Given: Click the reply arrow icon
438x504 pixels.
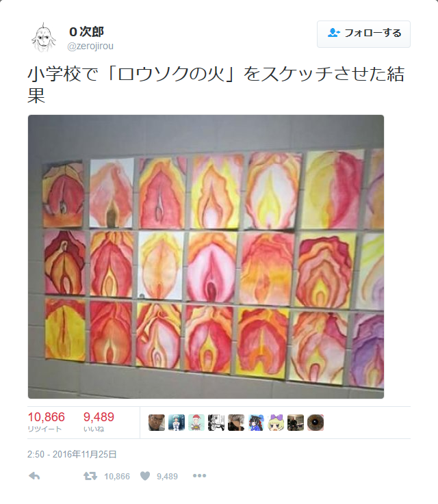Looking at the screenshot, I should tap(34, 476).
